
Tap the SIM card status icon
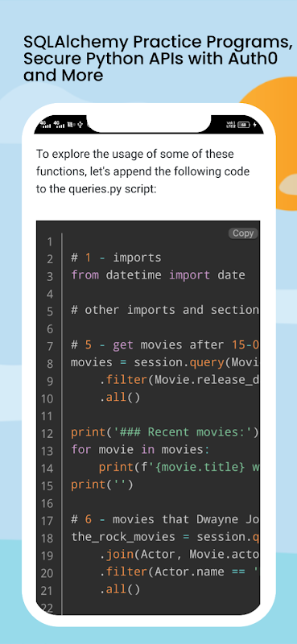pos(70,124)
